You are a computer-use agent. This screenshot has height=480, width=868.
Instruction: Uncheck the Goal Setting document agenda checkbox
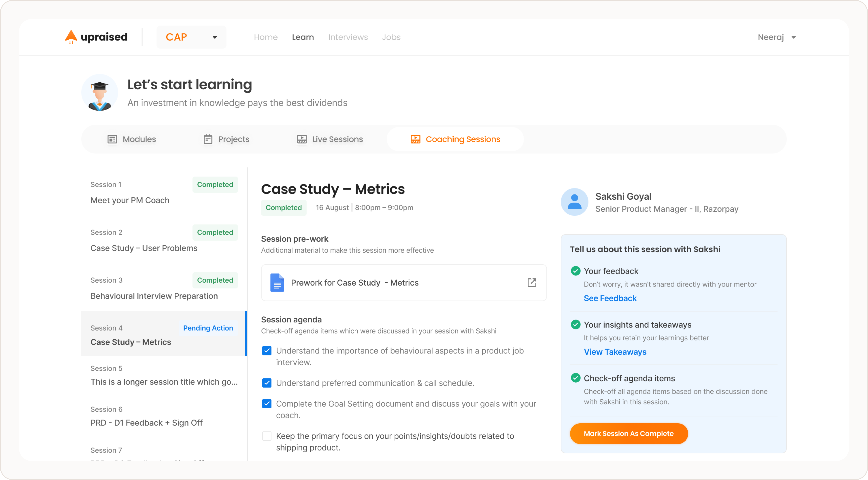267,404
